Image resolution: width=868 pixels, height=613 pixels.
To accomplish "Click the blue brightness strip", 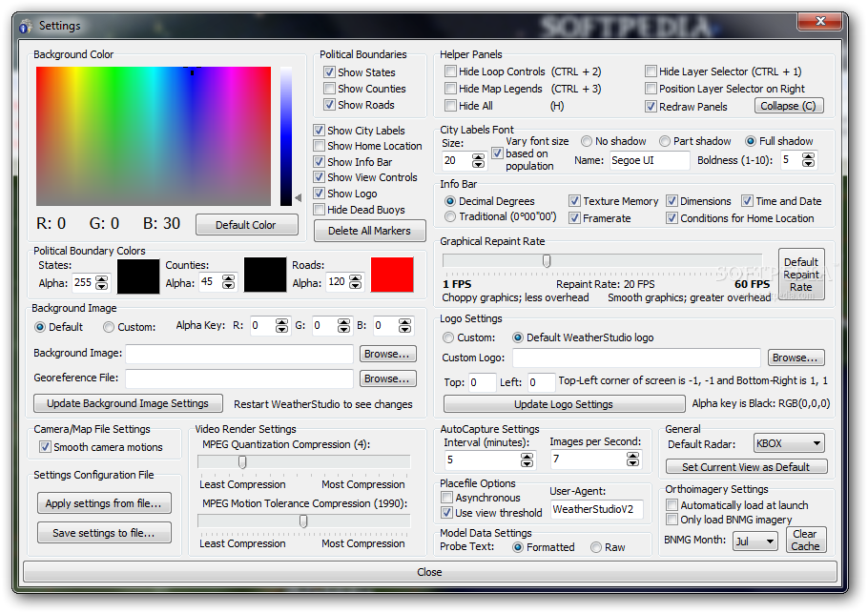I will (x=285, y=136).
